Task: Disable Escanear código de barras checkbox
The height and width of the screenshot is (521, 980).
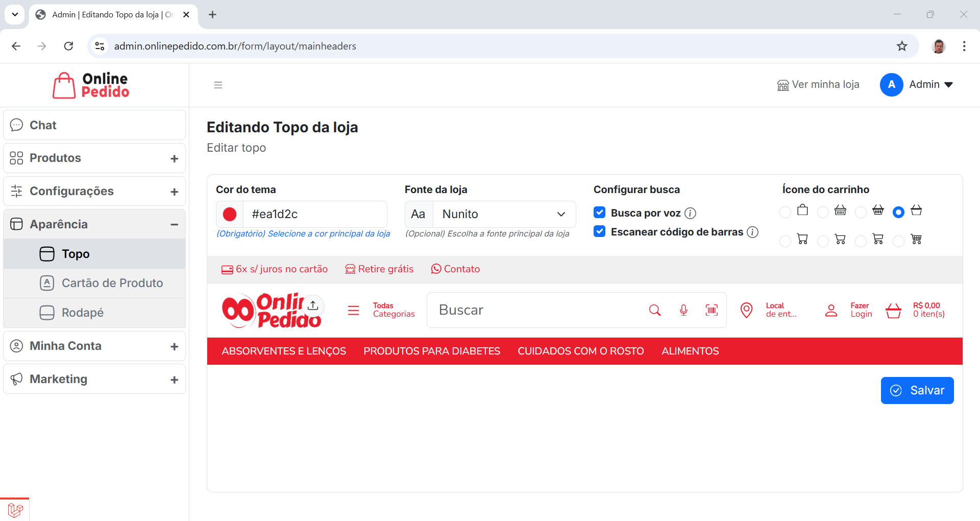Action: [x=600, y=231]
